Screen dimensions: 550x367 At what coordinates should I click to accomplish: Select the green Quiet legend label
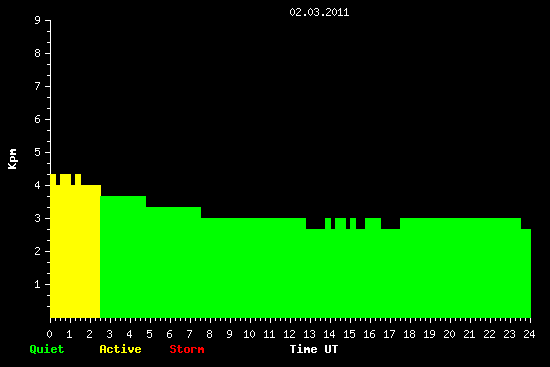pos(47,349)
